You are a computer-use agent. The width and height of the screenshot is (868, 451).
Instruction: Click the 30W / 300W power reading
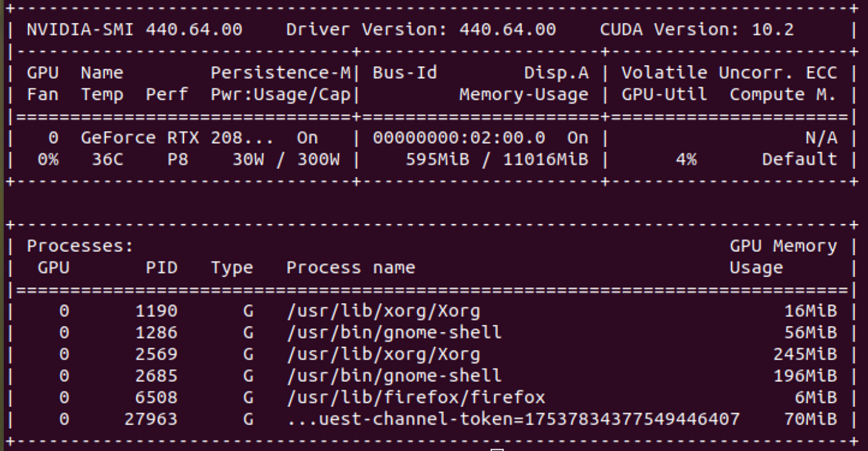[x=286, y=159]
